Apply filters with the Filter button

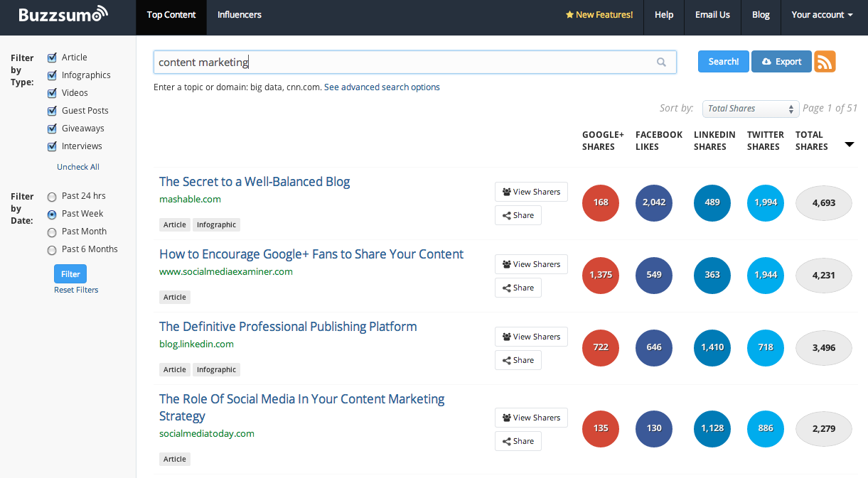(x=70, y=274)
